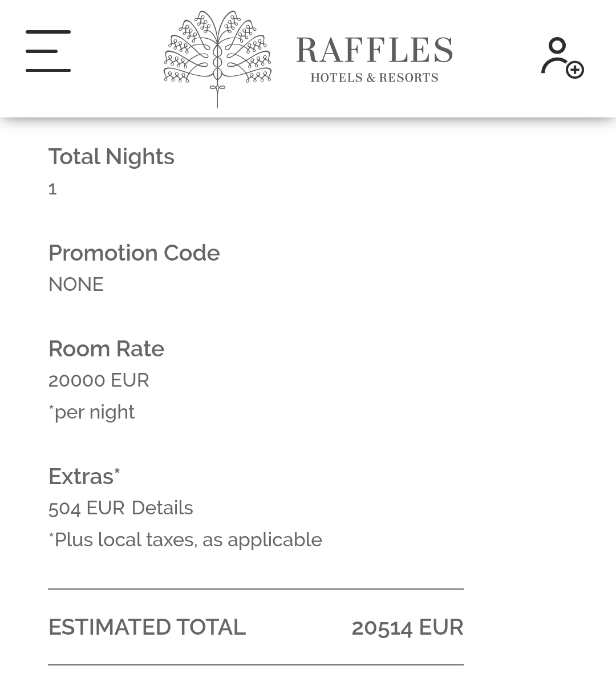The height and width of the screenshot is (678, 616).
Task: Tap the plus badge on account icon
Action: coord(574,70)
